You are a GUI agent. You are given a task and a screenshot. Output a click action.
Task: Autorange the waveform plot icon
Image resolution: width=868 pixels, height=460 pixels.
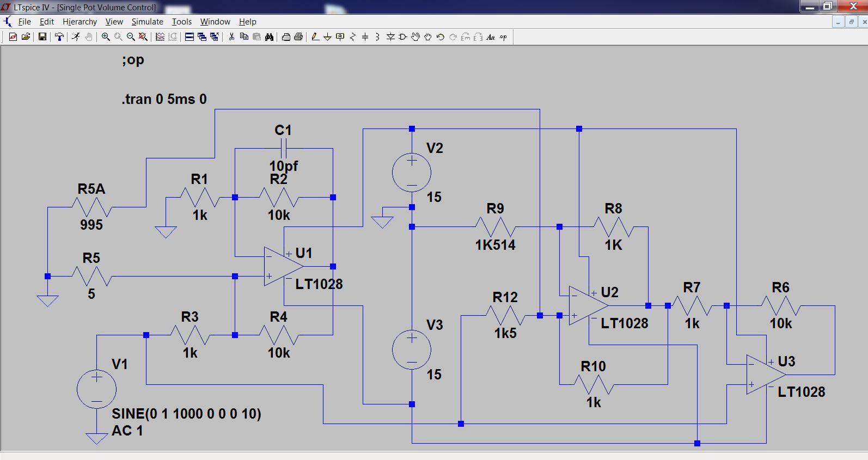160,37
